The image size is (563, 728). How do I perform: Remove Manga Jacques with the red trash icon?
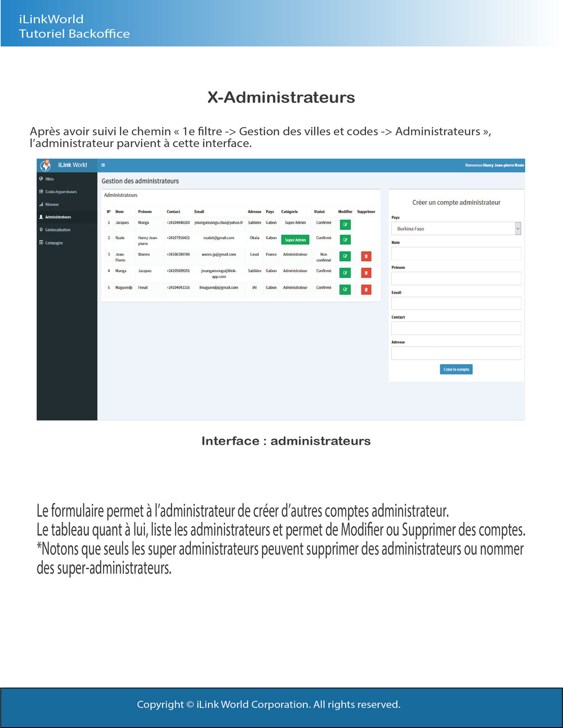[x=366, y=273]
